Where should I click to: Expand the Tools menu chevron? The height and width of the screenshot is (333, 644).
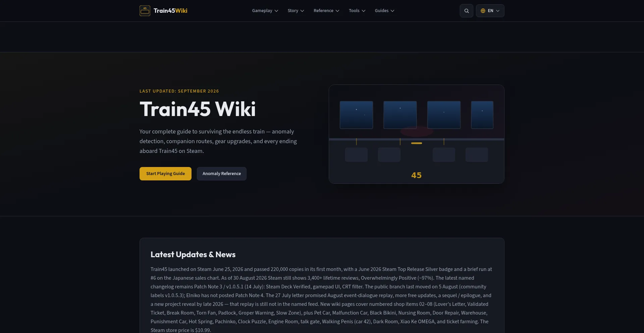pos(364,11)
